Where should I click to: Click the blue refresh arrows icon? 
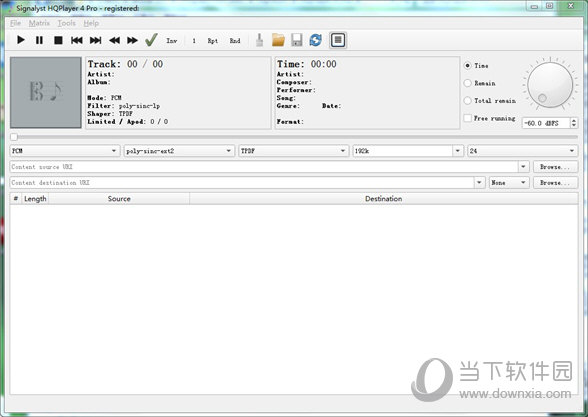pyautogui.click(x=315, y=40)
